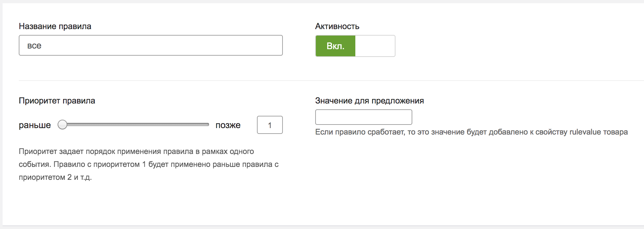Click the horizontal divider line between sections
Screen dimensions: 644x229
coord(324,80)
